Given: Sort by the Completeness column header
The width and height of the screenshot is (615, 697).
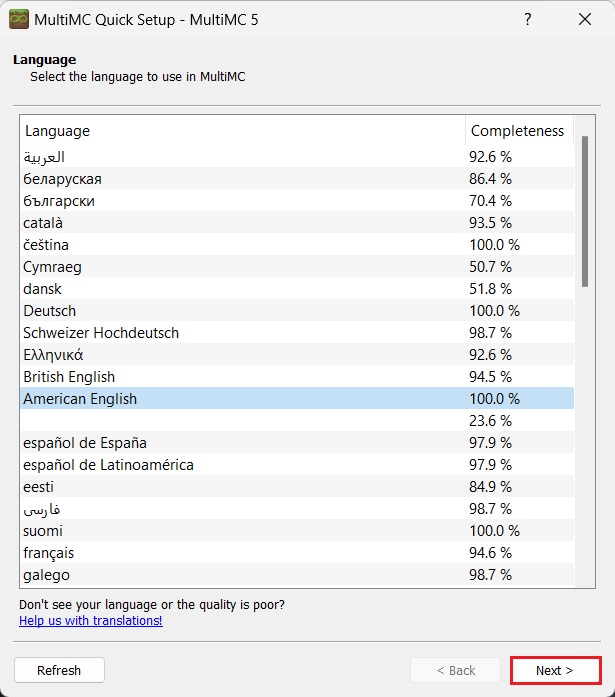Looking at the screenshot, I should point(519,131).
